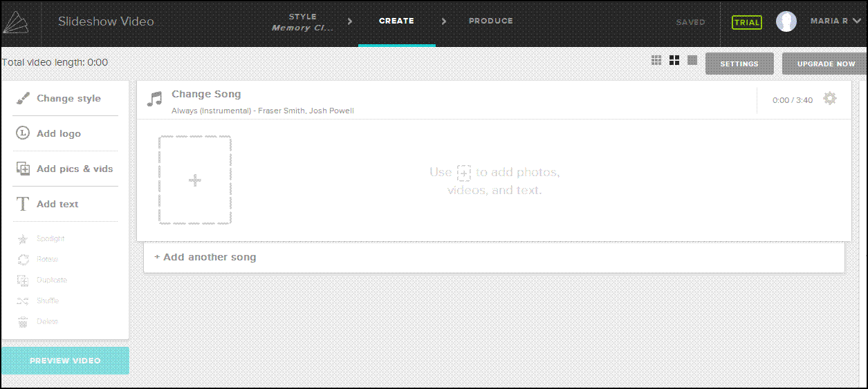This screenshot has height=389, width=868.
Task: Click the Change style label
Action: click(x=68, y=99)
